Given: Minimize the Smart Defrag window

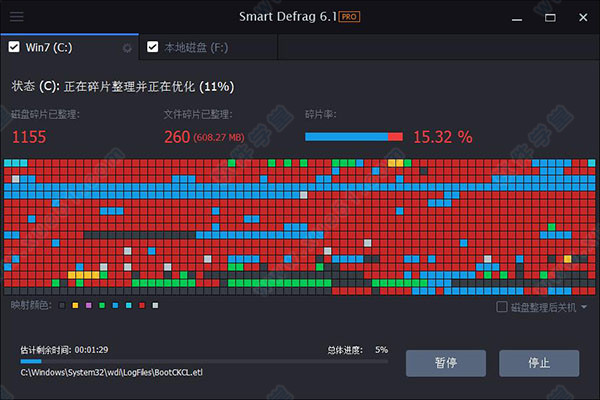Looking at the screenshot, I should click(517, 18).
